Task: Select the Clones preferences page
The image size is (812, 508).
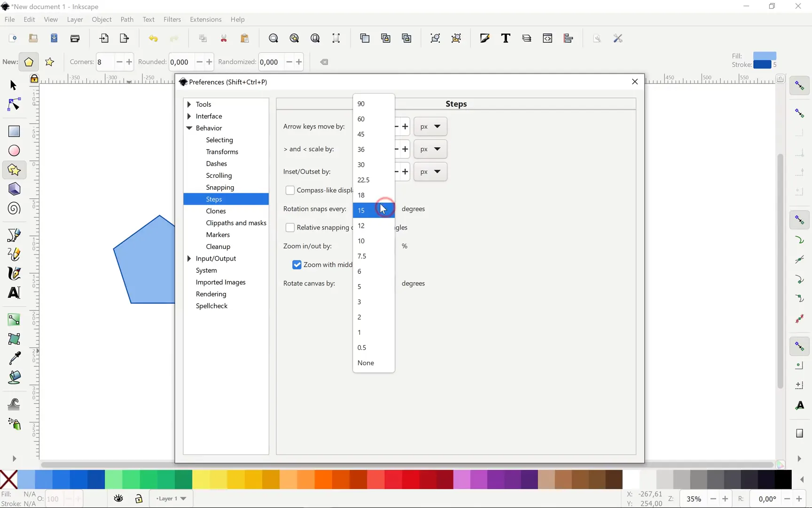Action: tap(216, 211)
